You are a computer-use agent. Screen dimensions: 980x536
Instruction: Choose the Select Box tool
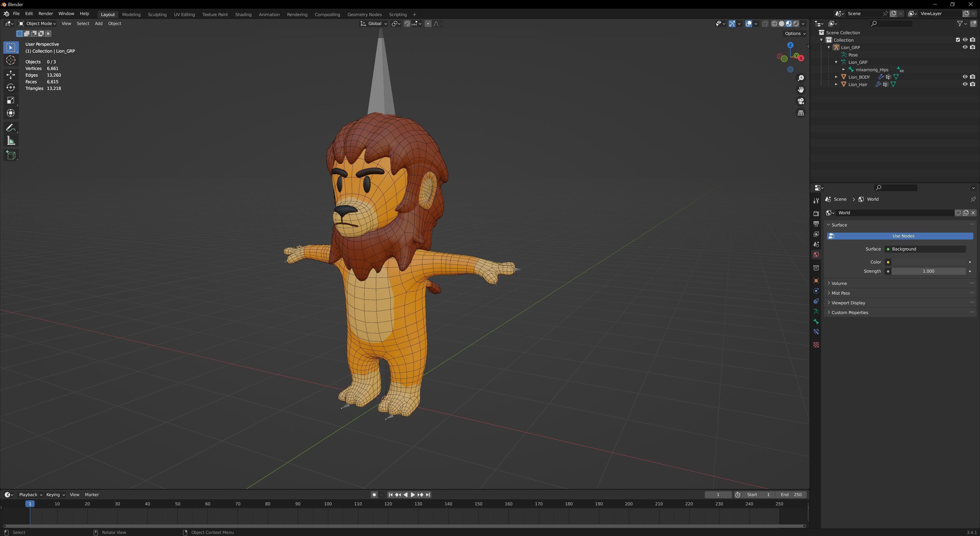point(11,47)
